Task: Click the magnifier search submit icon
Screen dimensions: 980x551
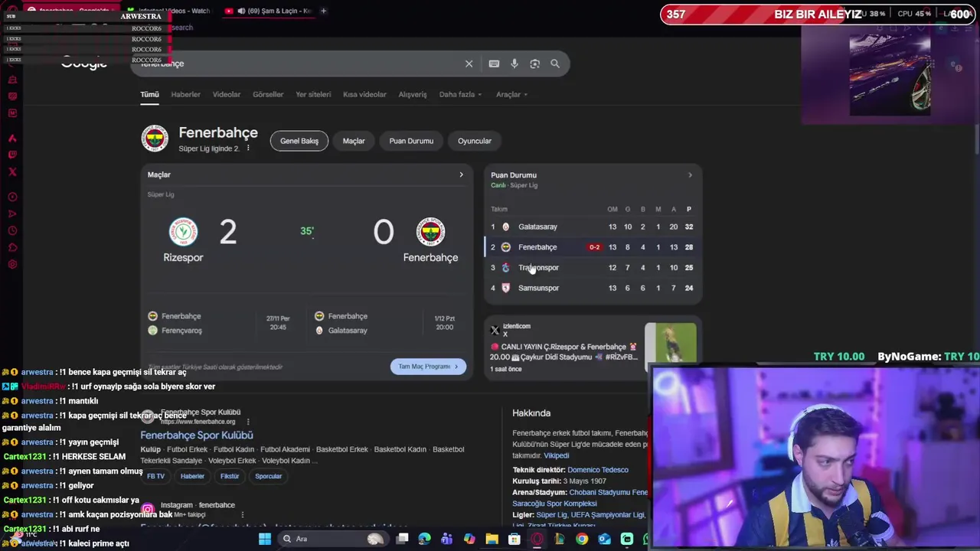Action: click(x=555, y=64)
